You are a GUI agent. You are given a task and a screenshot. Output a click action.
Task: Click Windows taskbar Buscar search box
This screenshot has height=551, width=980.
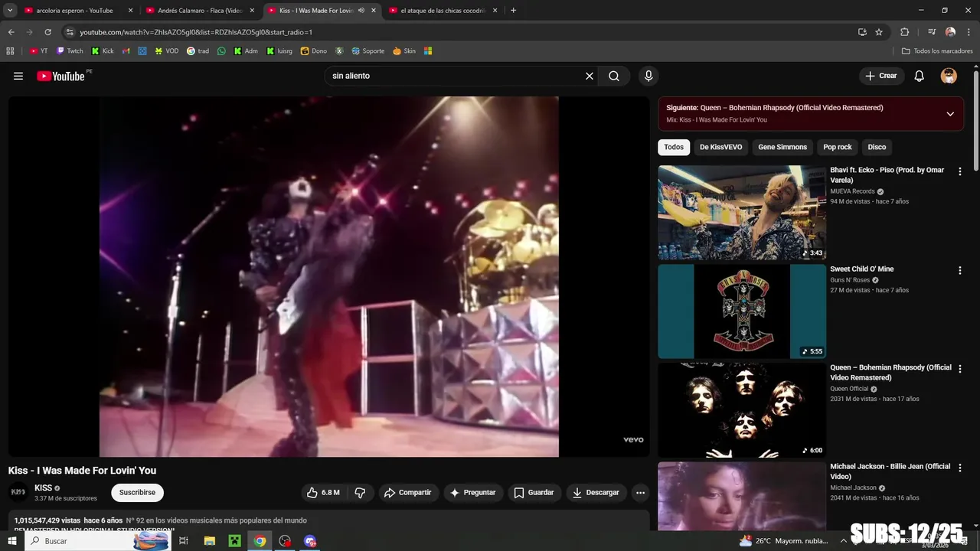97,541
